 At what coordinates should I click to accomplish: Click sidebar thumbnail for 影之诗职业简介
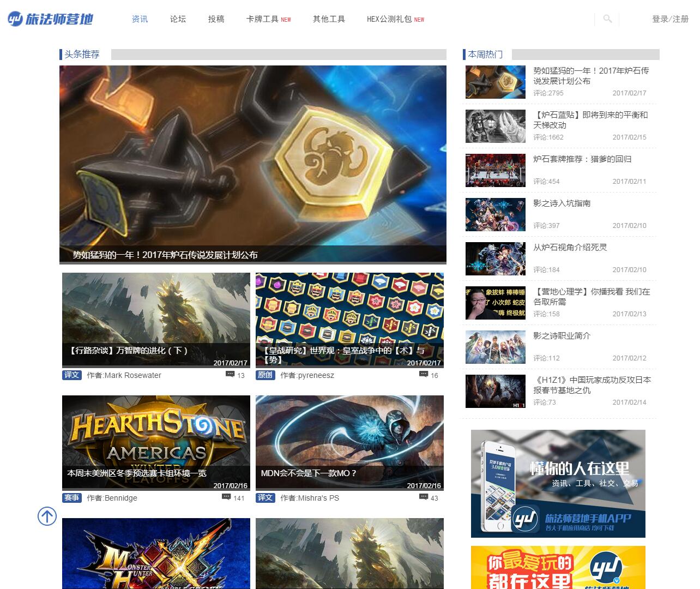click(496, 347)
